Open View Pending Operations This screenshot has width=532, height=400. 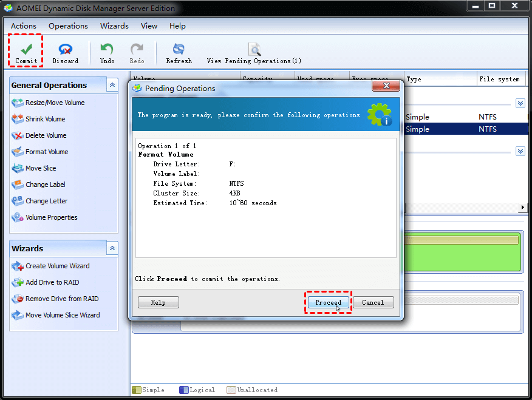pos(254,53)
